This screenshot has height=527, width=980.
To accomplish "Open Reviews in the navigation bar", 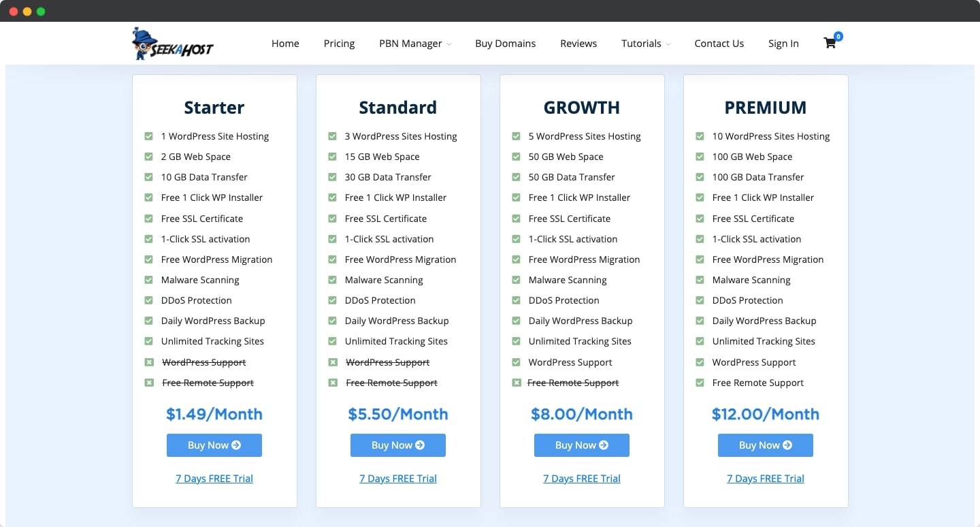I will [x=578, y=44].
